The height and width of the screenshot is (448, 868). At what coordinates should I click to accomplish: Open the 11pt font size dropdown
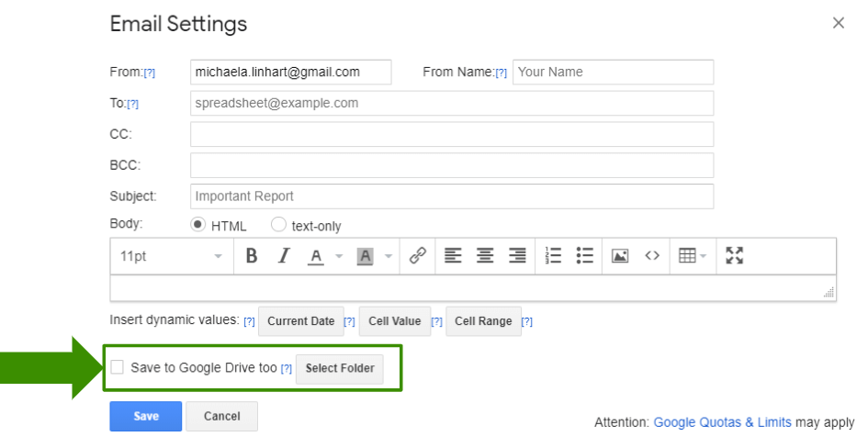pyautogui.click(x=171, y=256)
